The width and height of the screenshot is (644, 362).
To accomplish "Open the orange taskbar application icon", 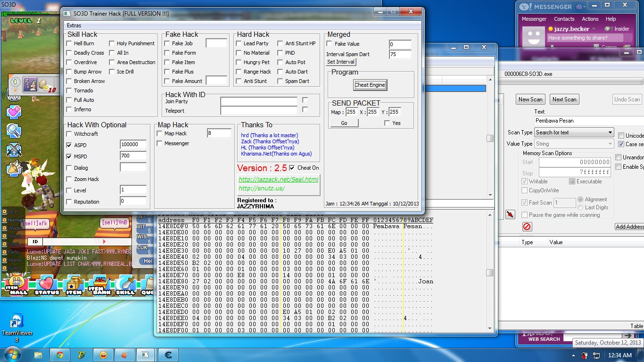I will (124, 354).
